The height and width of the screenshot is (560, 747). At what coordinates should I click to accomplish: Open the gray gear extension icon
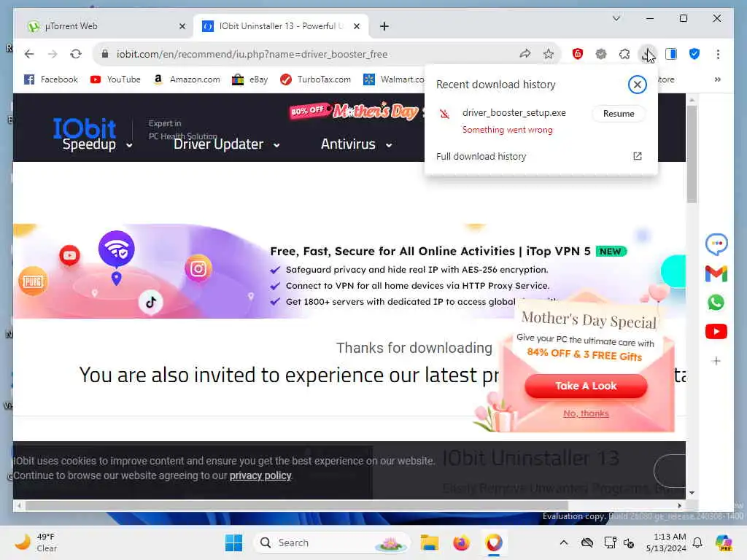(x=601, y=54)
